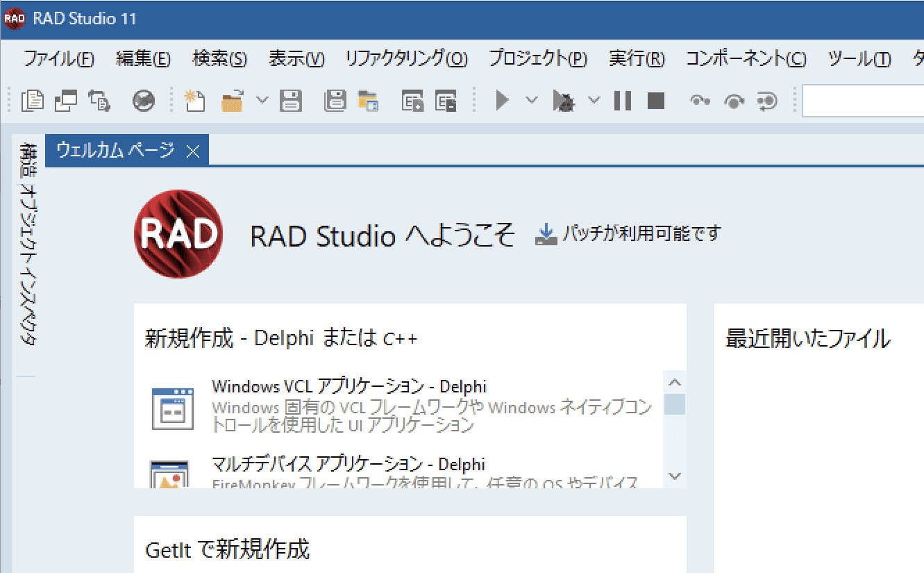
Task: Open the オブジェクト インスペクタ side tab
Action: (x=28, y=265)
